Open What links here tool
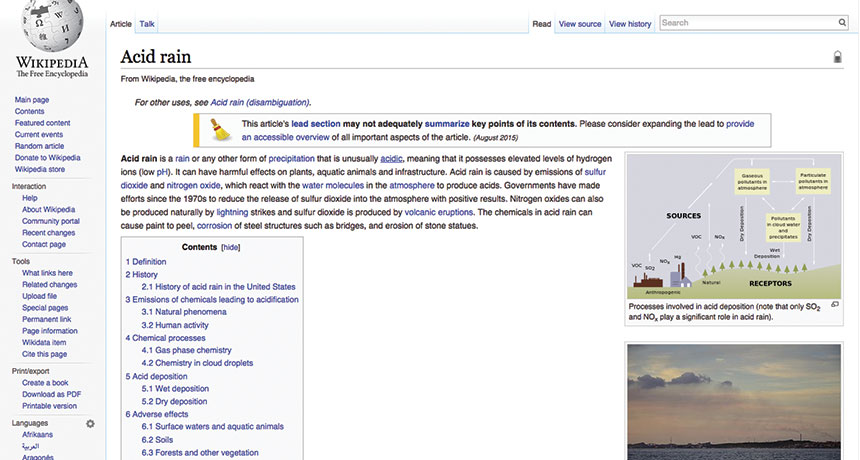This screenshot has width=860, height=460. click(x=47, y=272)
